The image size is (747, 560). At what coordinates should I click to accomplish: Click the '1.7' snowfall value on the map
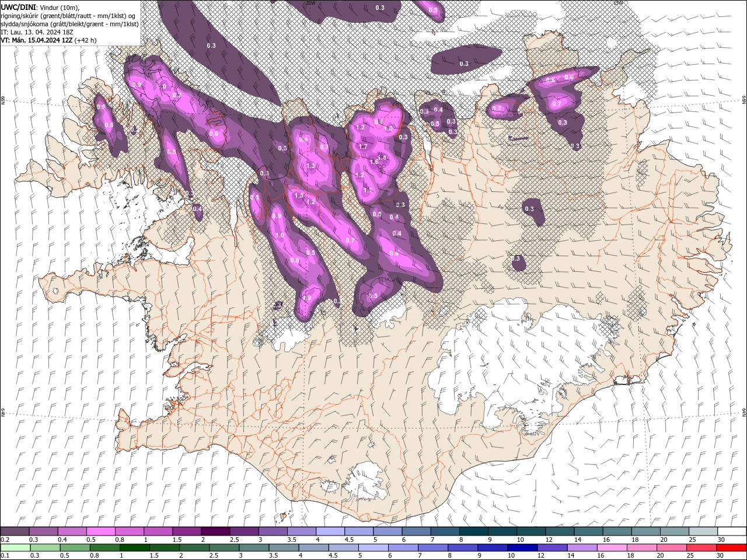(363, 147)
